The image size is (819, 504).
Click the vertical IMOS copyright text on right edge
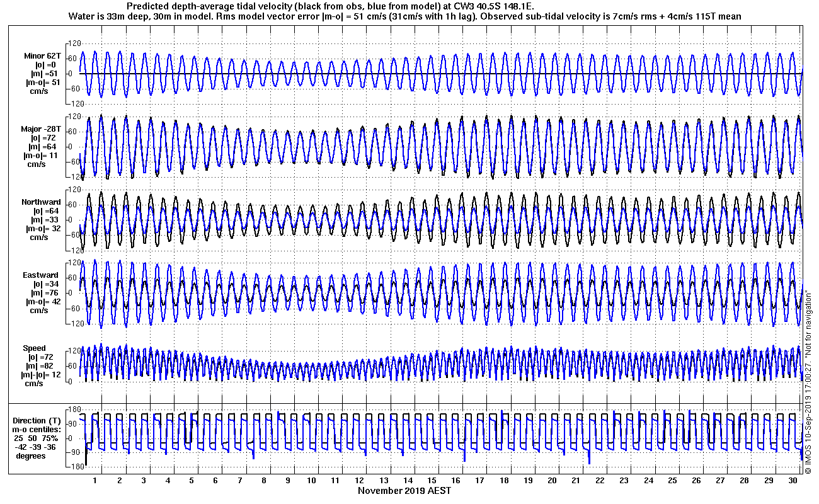pos(808,382)
